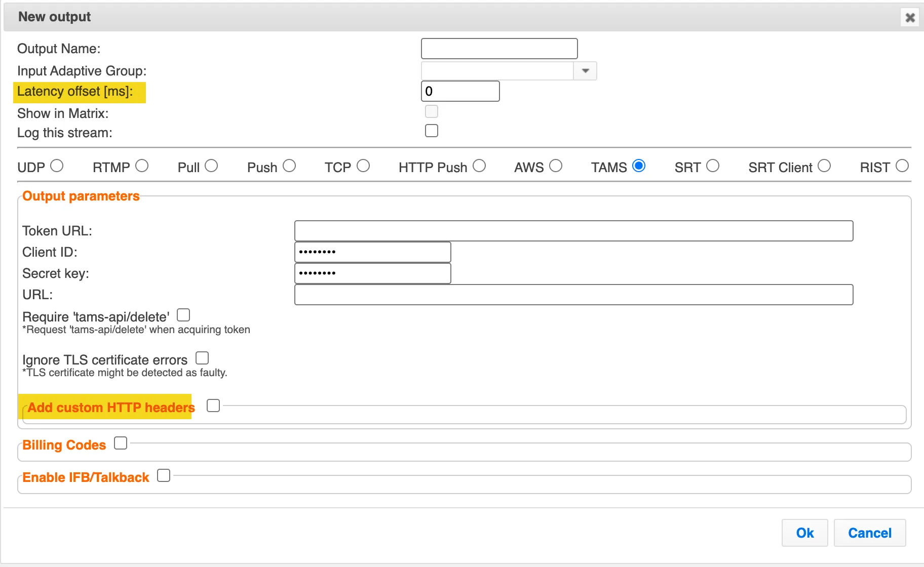The image size is (924, 567).
Task: Enable Require 'tams-api/delete' checkbox
Action: coord(183,315)
